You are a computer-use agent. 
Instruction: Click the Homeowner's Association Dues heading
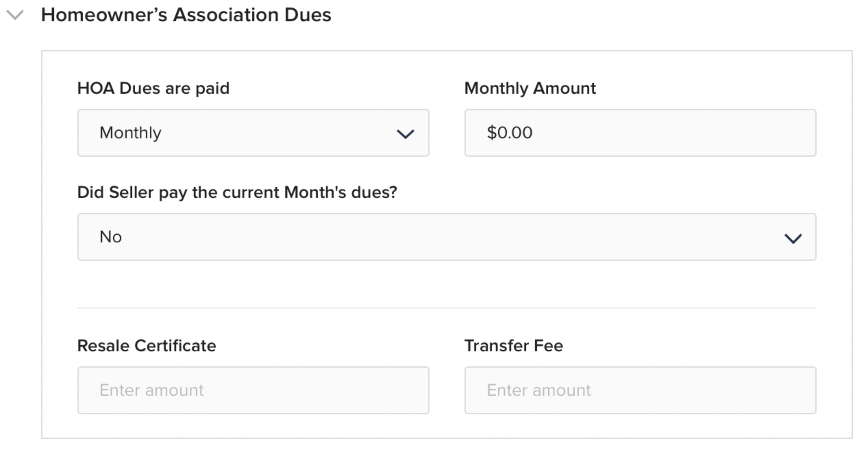[x=186, y=15]
